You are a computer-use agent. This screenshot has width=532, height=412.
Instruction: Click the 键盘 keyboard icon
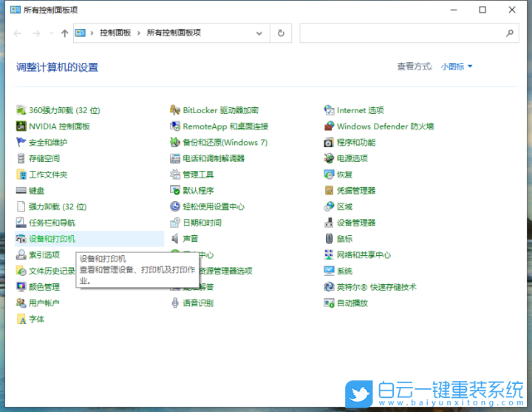21,191
